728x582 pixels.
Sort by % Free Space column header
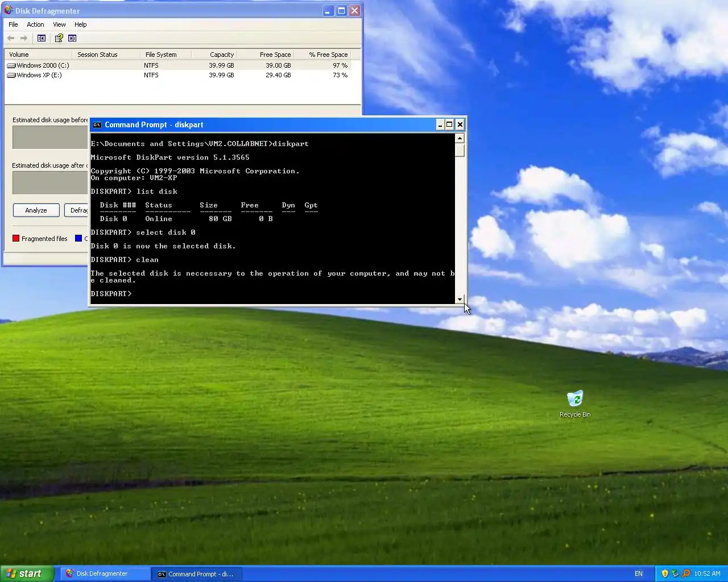coord(322,55)
